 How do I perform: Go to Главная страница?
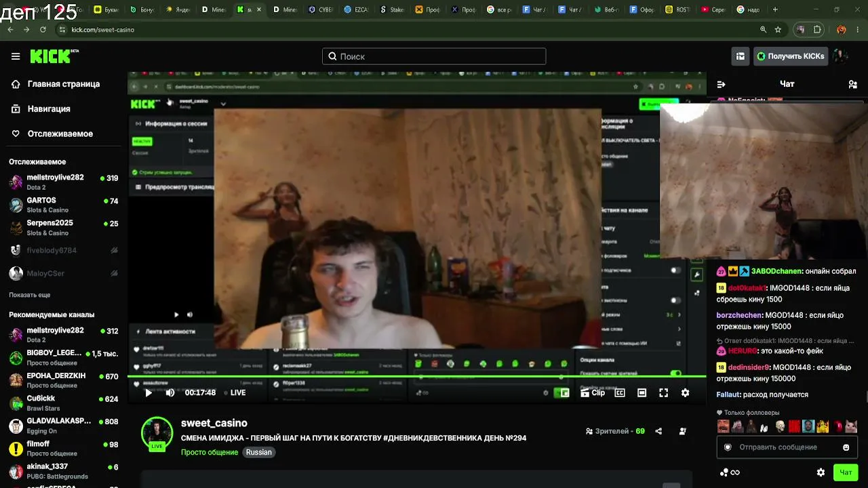(x=56, y=84)
